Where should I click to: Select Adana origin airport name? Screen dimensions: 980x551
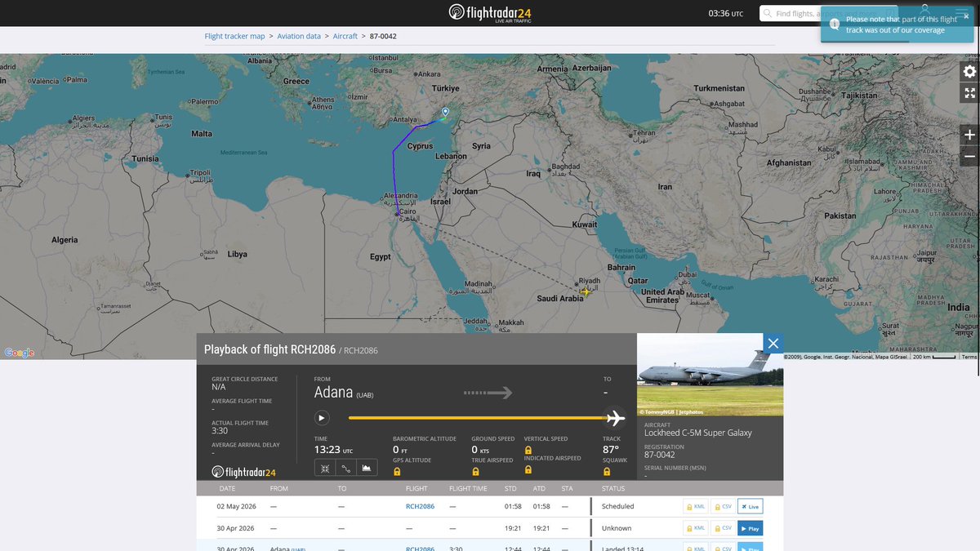pos(333,393)
